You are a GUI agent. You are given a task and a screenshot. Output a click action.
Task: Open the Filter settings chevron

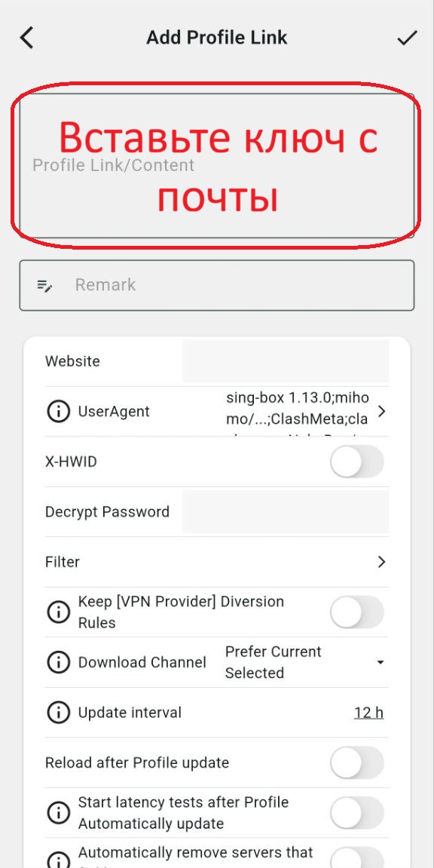381,562
